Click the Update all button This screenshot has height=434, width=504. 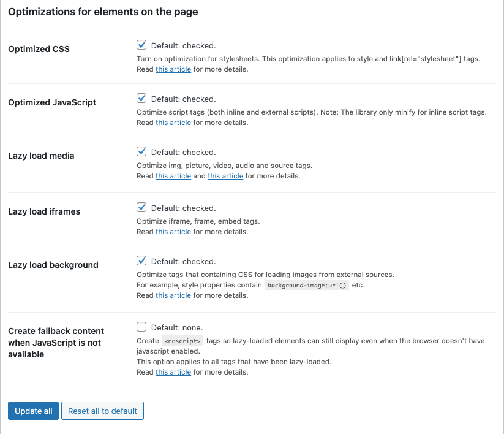(x=33, y=411)
